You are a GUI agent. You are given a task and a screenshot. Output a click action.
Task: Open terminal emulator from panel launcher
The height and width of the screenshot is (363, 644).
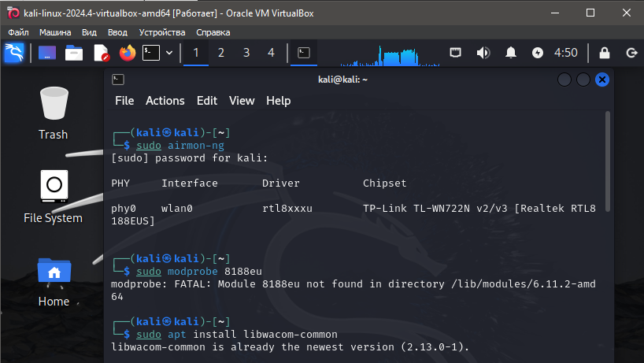151,53
